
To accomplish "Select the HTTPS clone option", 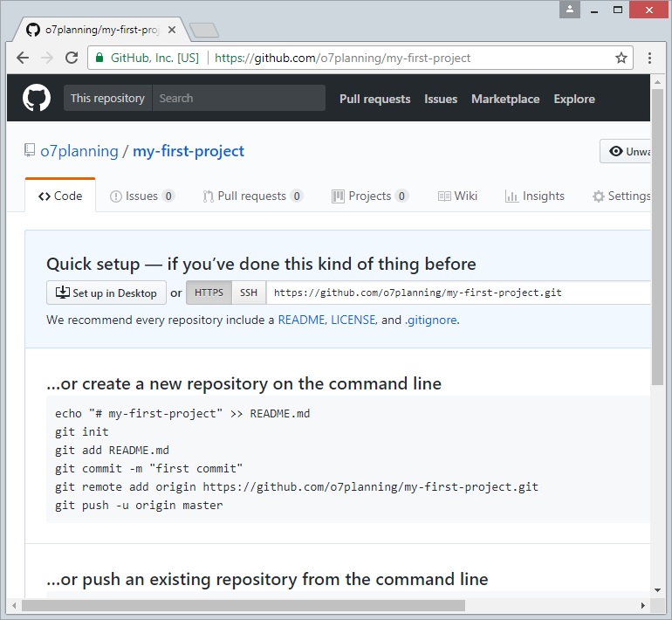I will point(209,293).
